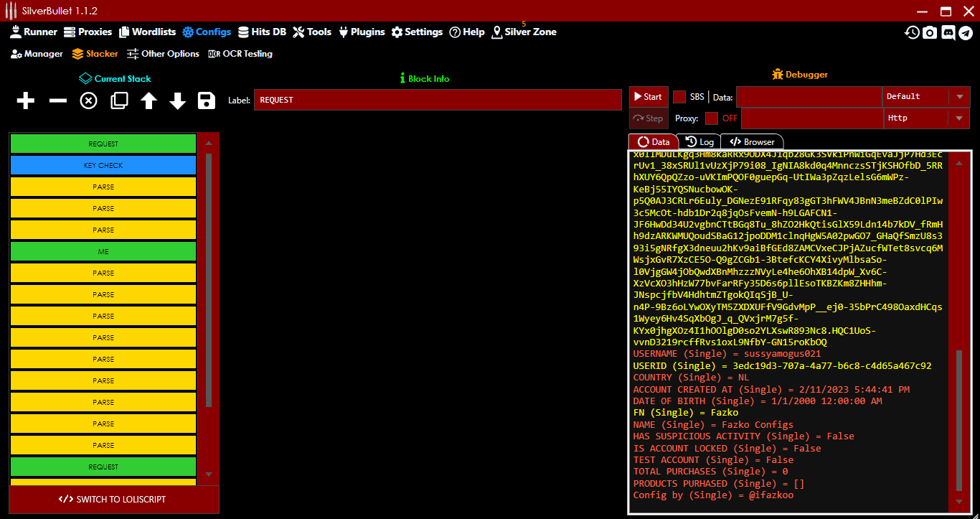Viewport: 980px width, 519px height.
Task: Remove selected block with the minus icon
Action: point(57,100)
